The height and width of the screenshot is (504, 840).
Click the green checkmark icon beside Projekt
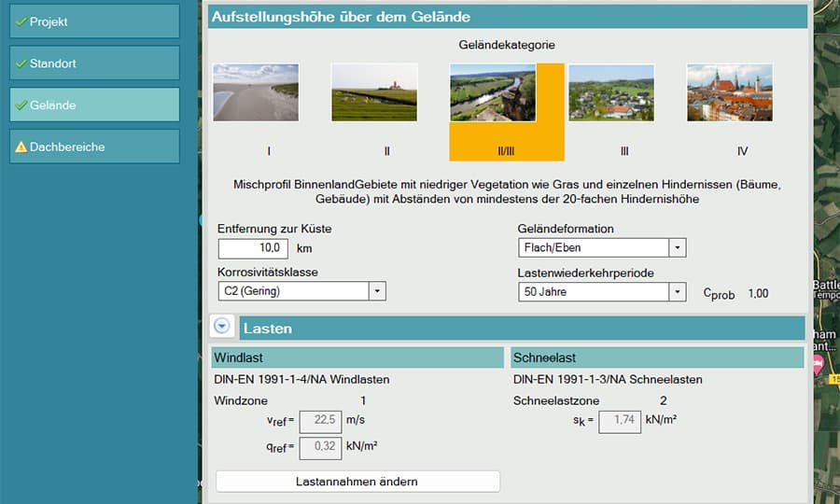click(x=21, y=22)
